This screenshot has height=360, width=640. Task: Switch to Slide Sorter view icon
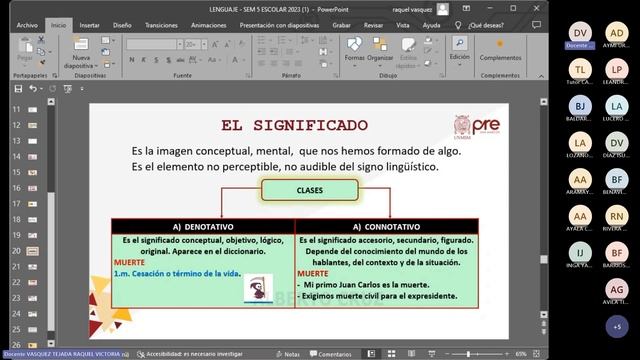(x=391, y=354)
